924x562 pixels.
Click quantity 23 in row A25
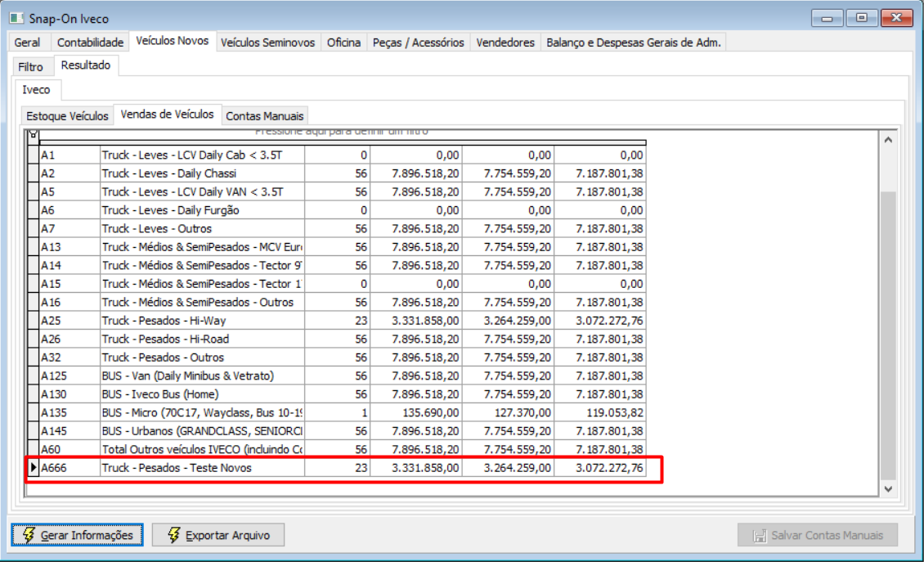click(x=337, y=320)
